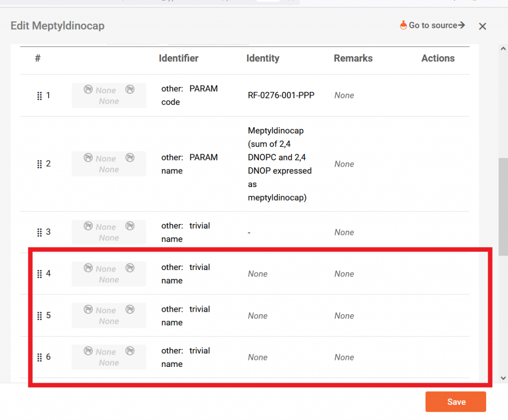
Task: Click the right flag icon in row 1
Action: (x=130, y=89)
